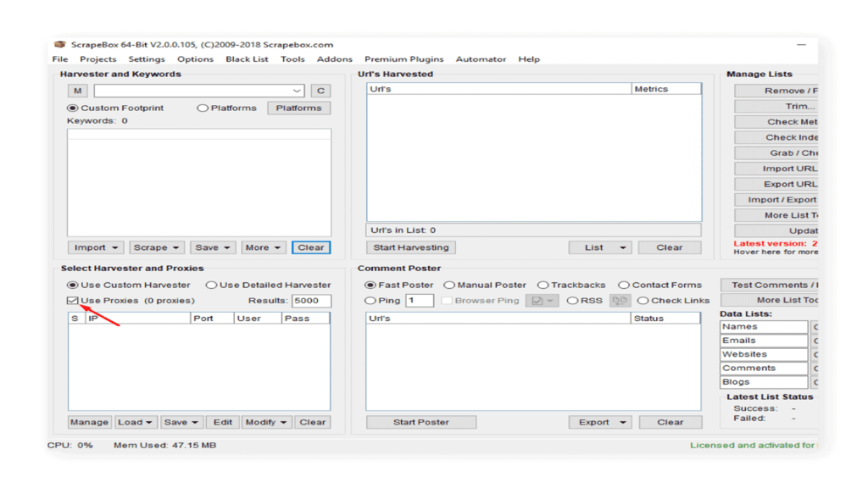Open the comment poster Export dropdown
This screenshot has height=488, width=868.
tap(600, 422)
